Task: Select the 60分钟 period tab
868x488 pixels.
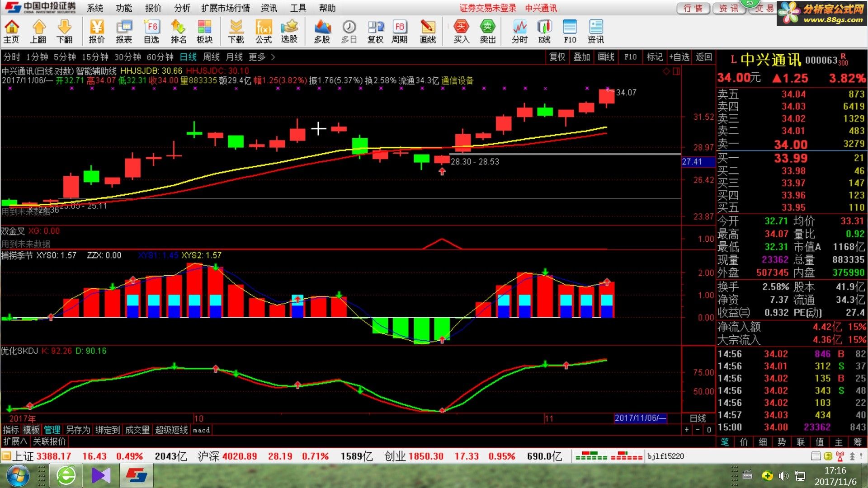Action: (160, 57)
